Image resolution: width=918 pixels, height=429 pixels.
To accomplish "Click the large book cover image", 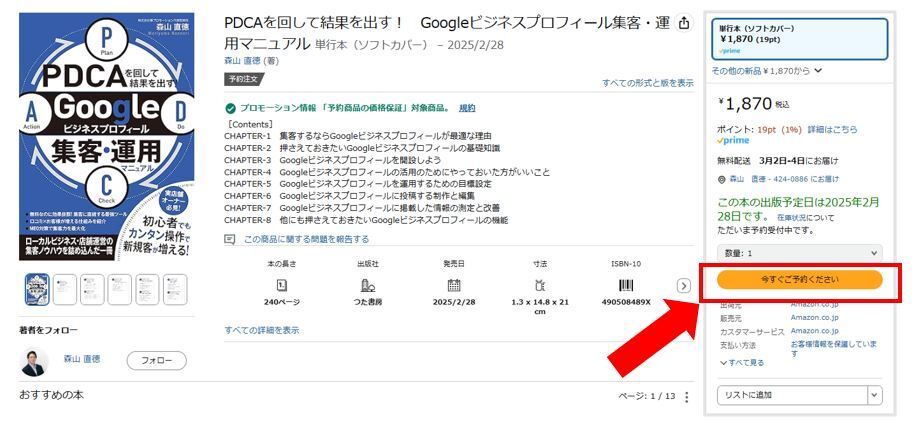I will pyautogui.click(x=107, y=137).
